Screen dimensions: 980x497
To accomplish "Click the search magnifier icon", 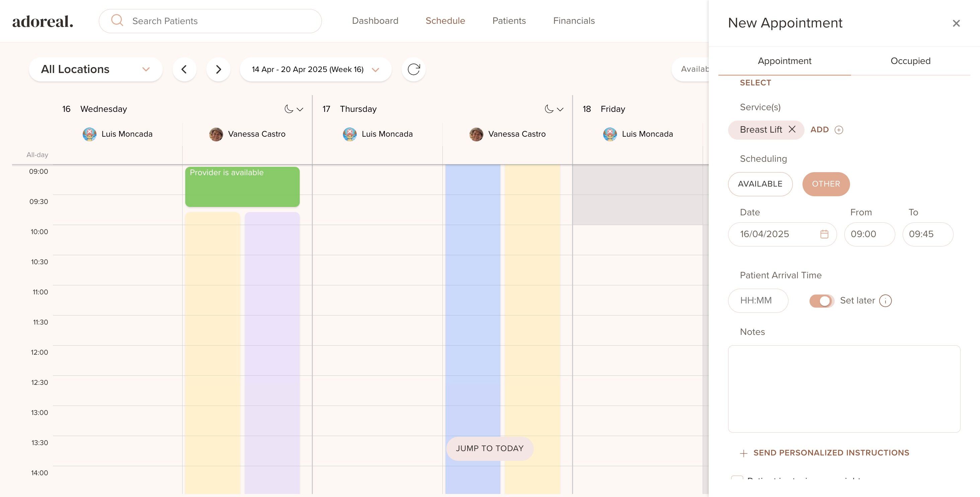I will click(117, 20).
